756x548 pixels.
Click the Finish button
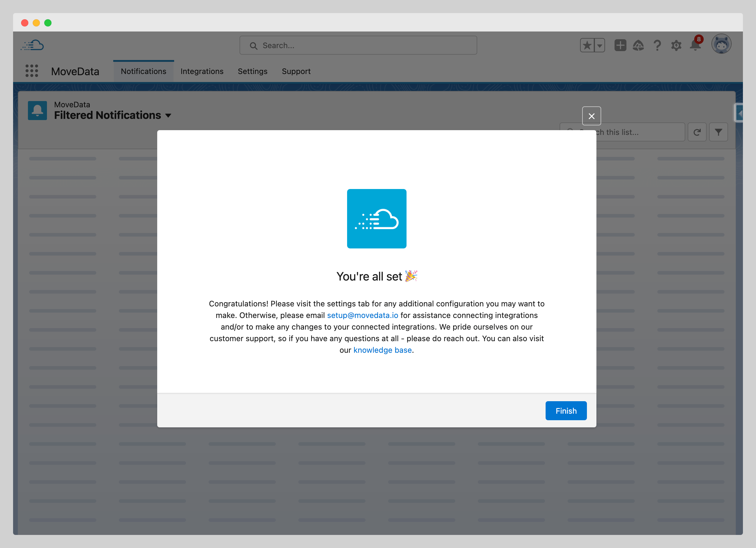coord(566,411)
